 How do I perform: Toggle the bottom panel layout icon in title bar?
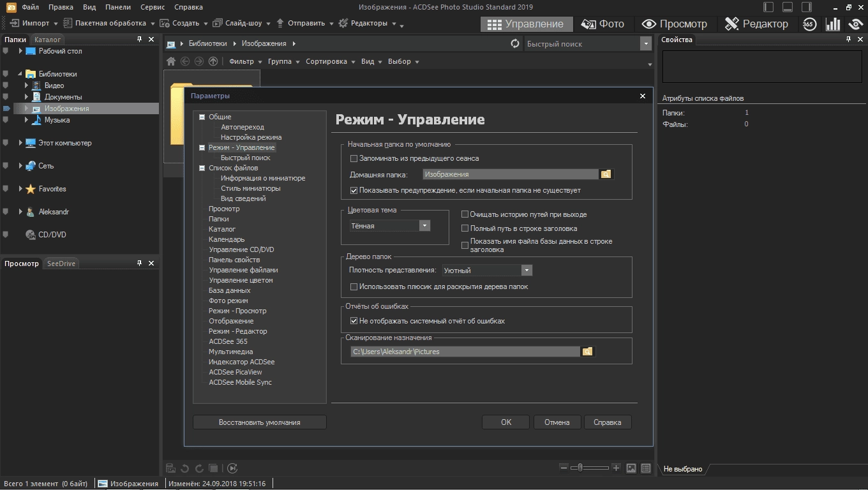coord(788,7)
